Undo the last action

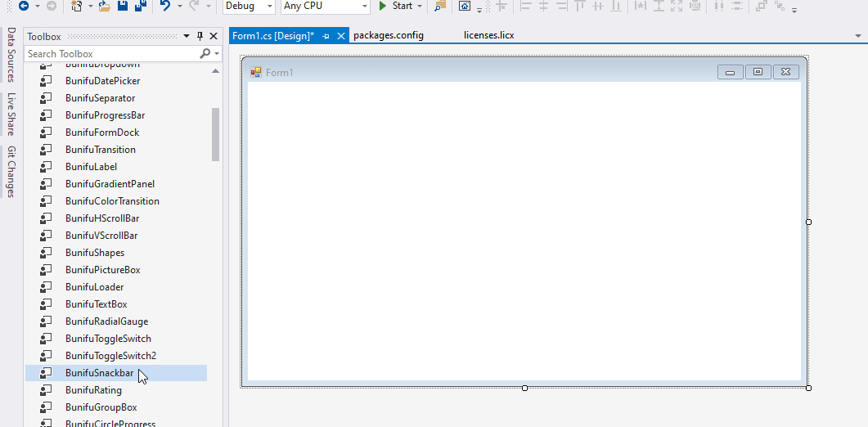pos(165,6)
